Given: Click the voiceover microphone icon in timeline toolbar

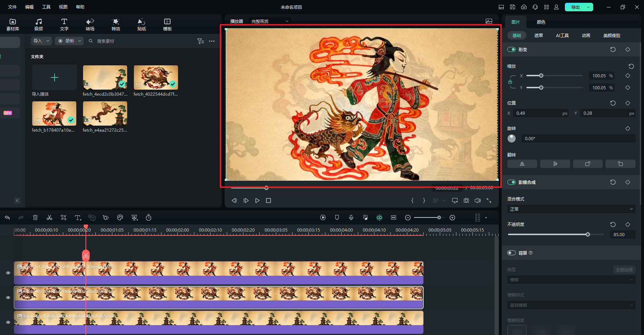Looking at the screenshot, I should point(351,217).
